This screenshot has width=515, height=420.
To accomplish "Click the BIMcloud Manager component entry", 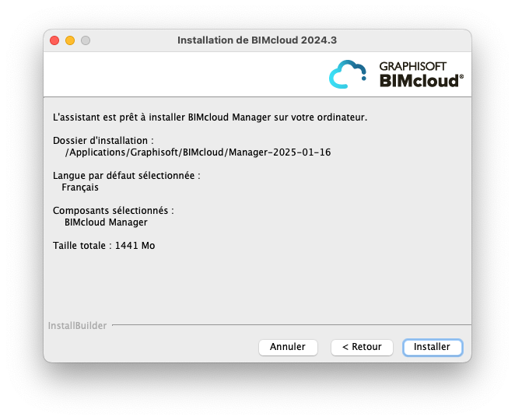I will 106,222.
